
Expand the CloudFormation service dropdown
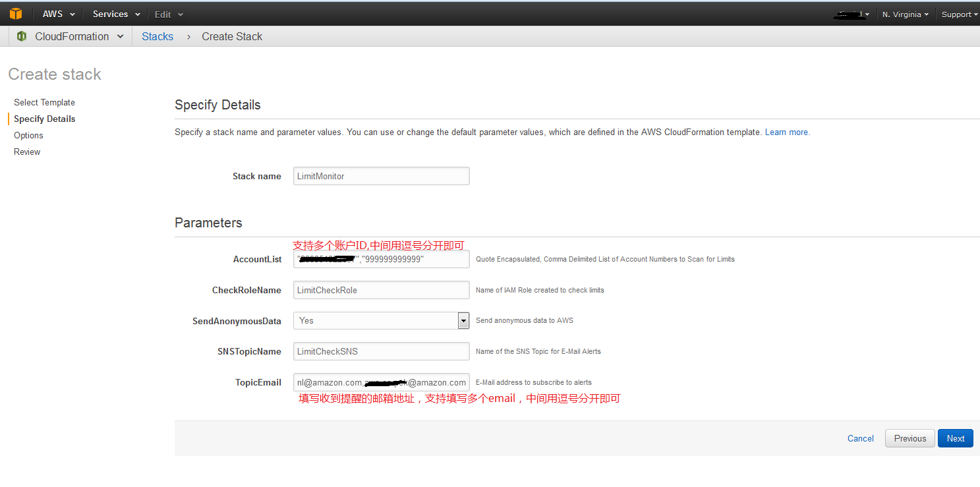120,36
